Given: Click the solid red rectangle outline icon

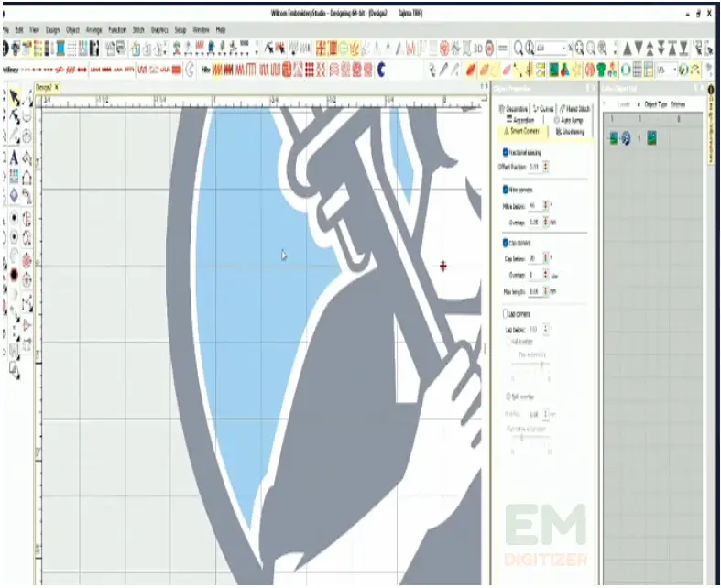Looking at the screenshot, I should tap(177, 71).
